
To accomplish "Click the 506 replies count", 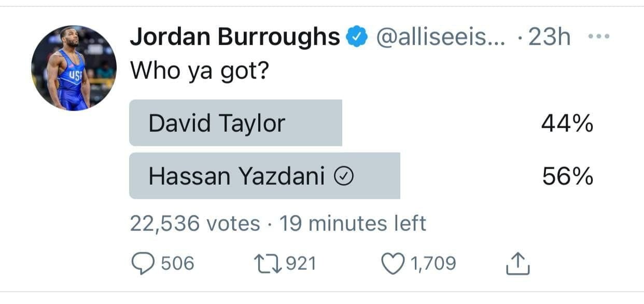I will pos(177,264).
